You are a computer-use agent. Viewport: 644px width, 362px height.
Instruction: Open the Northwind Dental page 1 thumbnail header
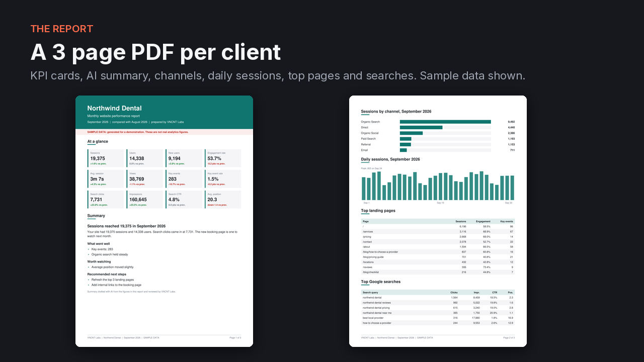(x=164, y=112)
